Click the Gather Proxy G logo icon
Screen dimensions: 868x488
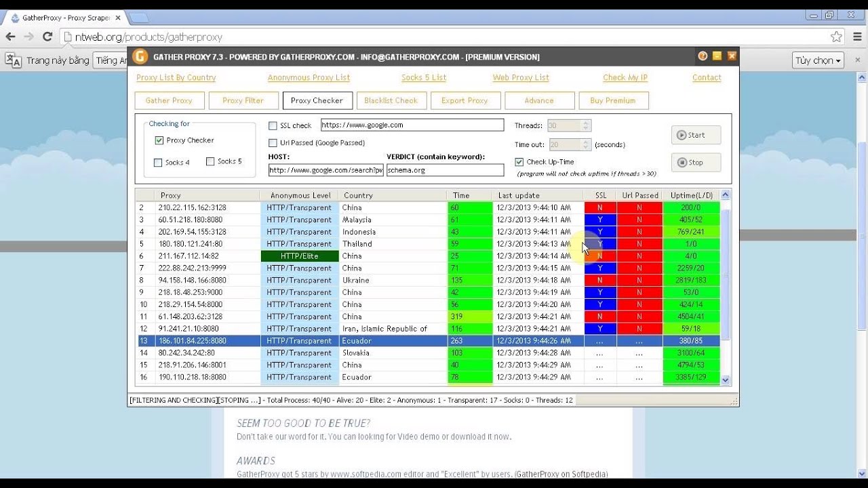pyautogui.click(x=140, y=57)
